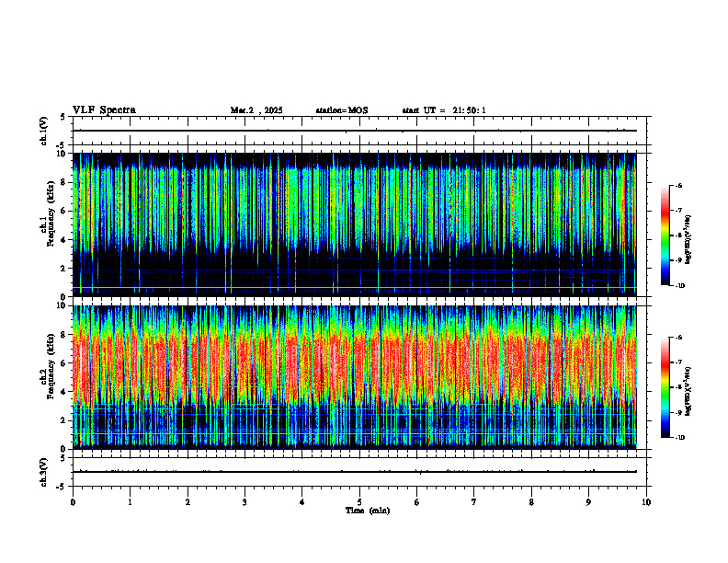
Task: Click time axis tick label "1"
Action: click(x=130, y=502)
